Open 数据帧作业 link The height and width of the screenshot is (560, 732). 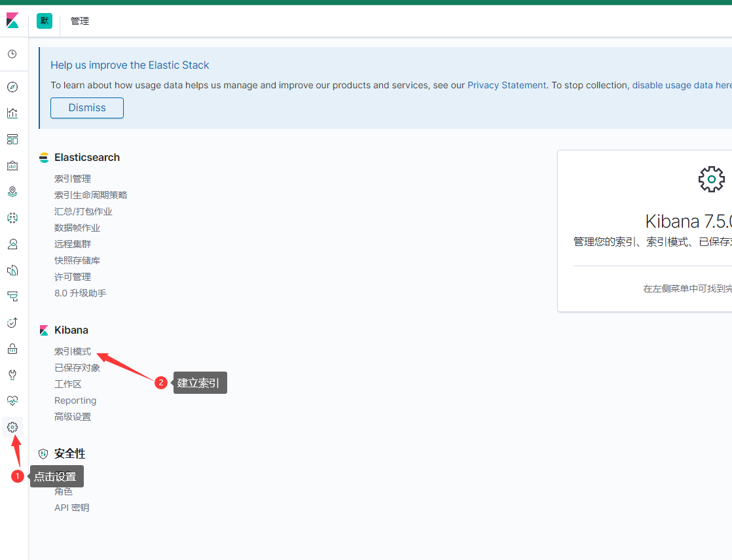(77, 228)
